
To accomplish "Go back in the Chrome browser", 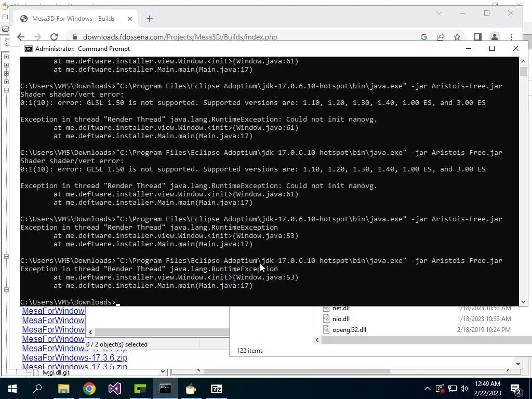I will (21, 37).
